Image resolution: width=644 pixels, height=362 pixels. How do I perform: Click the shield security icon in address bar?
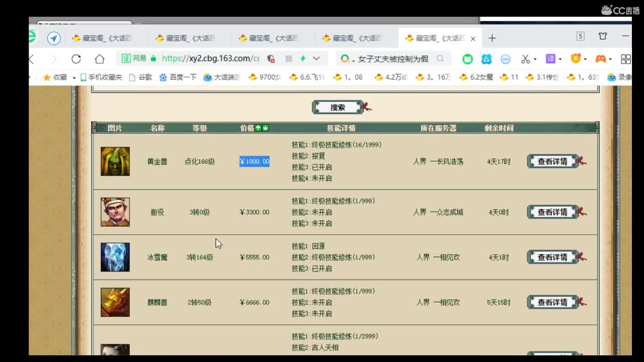click(x=271, y=59)
